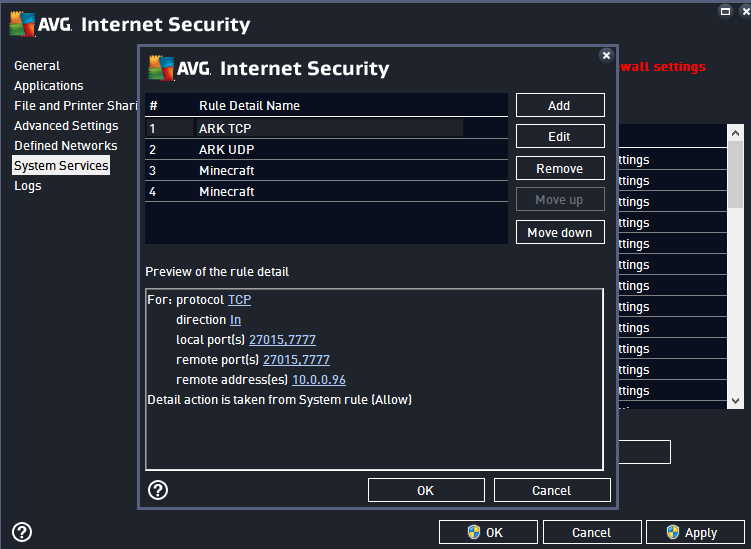The height and width of the screenshot is (549, 751).
Task: Click the dialog help question mark icon
Action: (x=158, y=490)
